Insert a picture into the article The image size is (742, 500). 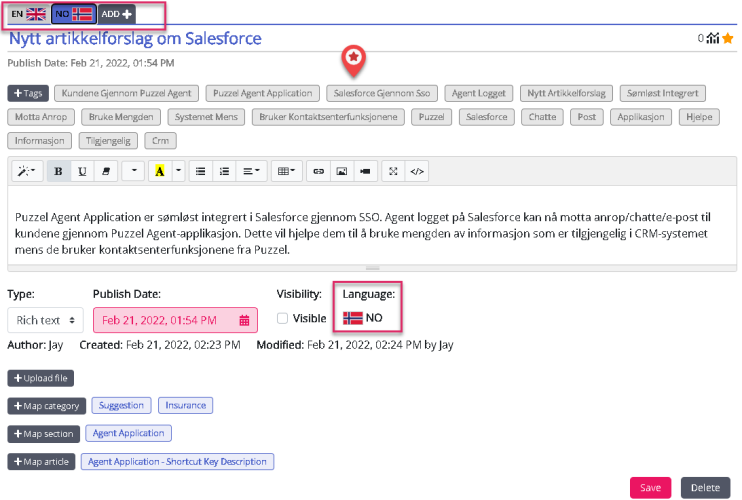(342, 171)
